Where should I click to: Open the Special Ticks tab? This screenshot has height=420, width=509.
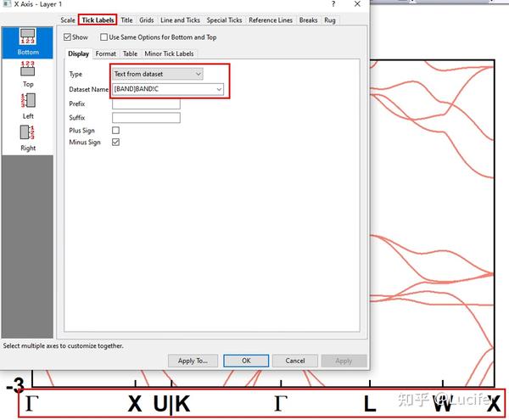click(x=224, y=20)
